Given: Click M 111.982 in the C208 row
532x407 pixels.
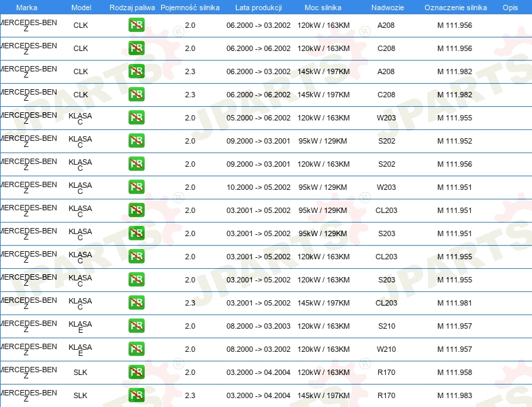Looking at the screenshot, I should pos(454,95).
